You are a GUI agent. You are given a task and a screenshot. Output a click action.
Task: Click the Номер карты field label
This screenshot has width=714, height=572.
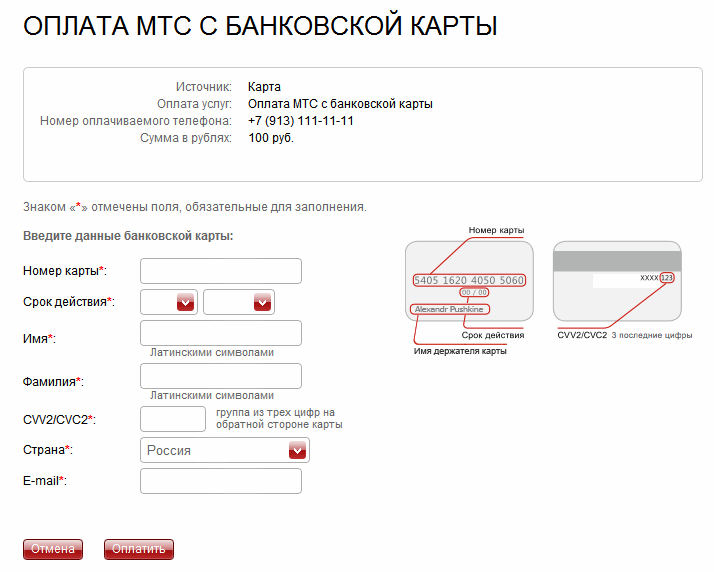[65, 271]
